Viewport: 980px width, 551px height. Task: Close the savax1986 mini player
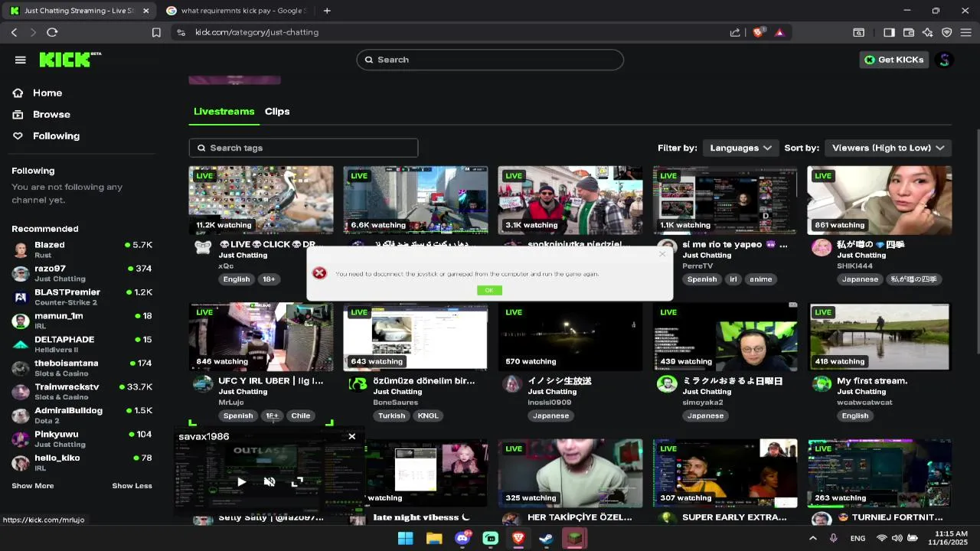(351, 436)
